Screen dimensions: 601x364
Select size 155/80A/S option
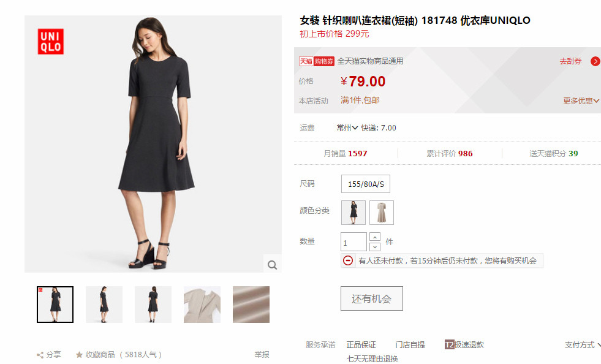click(x=366, y=184)
